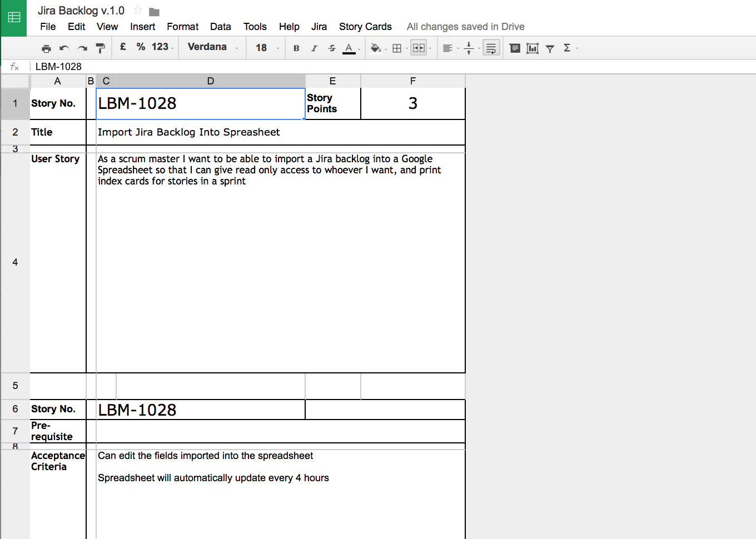Click the select-all corner box
This screenshot has width=756, height=539.
click(15, 81)
